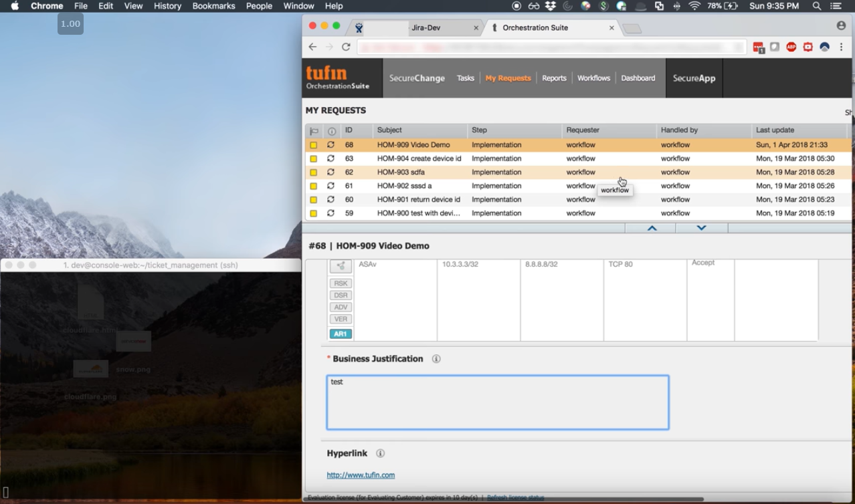This screenshot has height=504, width=855.
Task: Click the AdBlock Plus extension icon
Action: [x=791, y=47]
